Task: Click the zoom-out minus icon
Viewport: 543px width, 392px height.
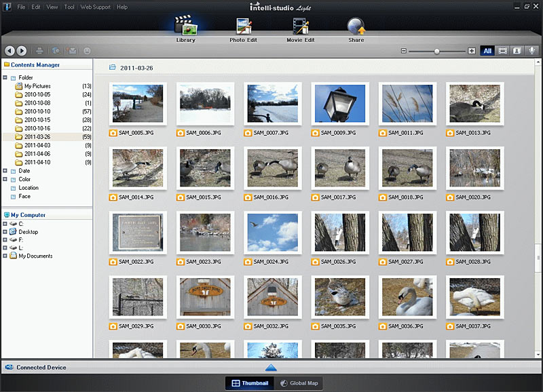Action: tap(403, 51)
